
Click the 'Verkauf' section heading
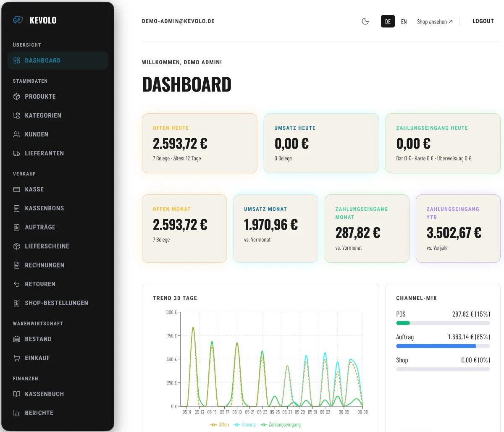tap(24, 174)
